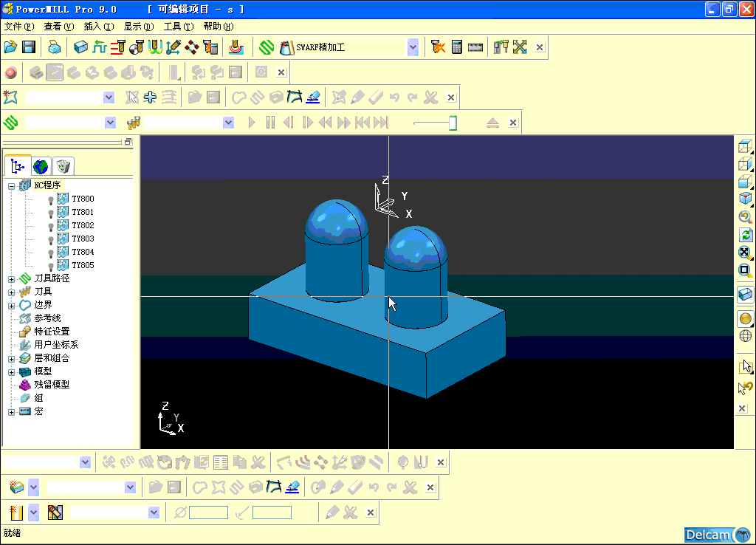The height and width of the screenshot is (545, 756).
Task: Click the measure ruler icon
Action: 475,47
